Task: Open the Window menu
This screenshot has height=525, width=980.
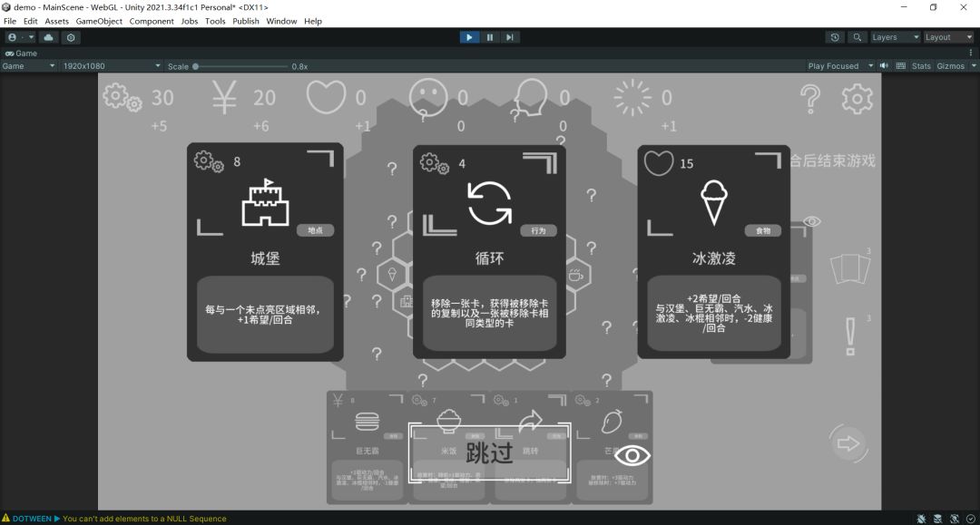Action: click(x=281, y=21)
